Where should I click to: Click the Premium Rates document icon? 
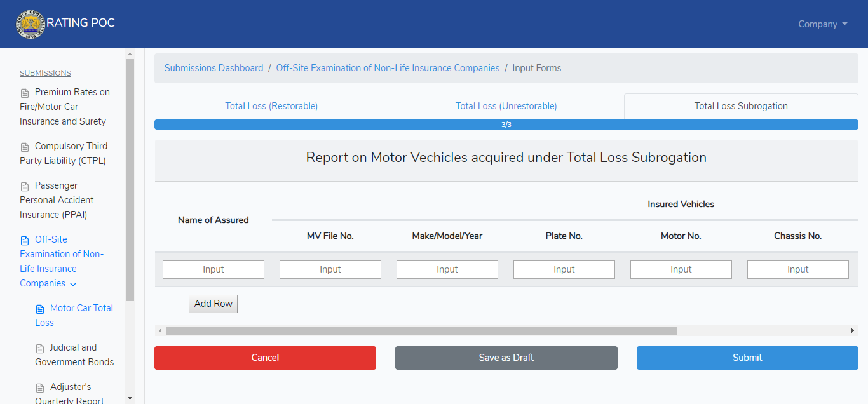25,93
